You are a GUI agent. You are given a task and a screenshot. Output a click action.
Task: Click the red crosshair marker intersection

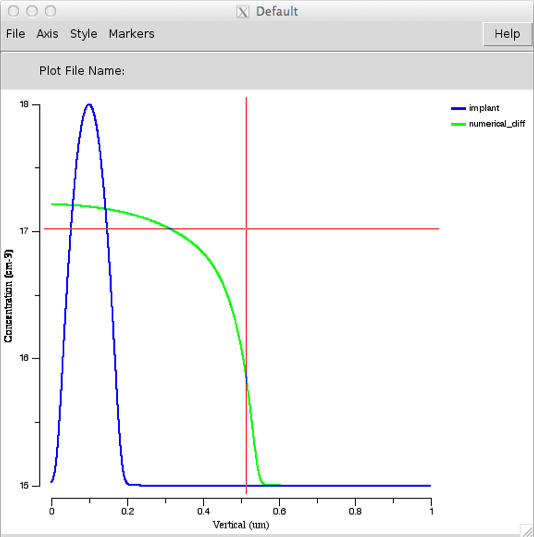click(246, 228)
